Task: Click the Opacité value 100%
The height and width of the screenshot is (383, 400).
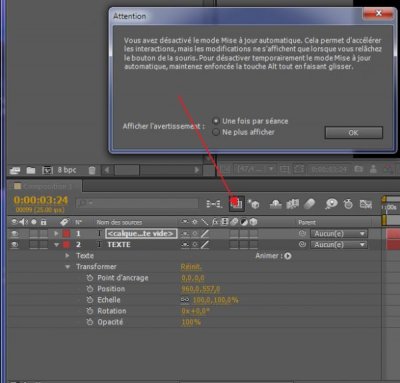Action: tap(191, 322)
